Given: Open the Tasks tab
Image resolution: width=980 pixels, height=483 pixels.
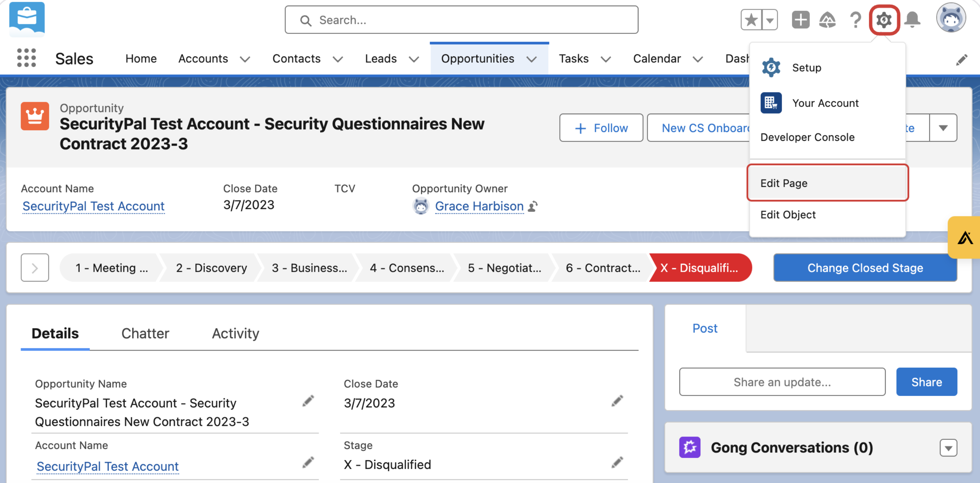Looking at the screenshot, I should pyautogui.click(x=574, y=59).
